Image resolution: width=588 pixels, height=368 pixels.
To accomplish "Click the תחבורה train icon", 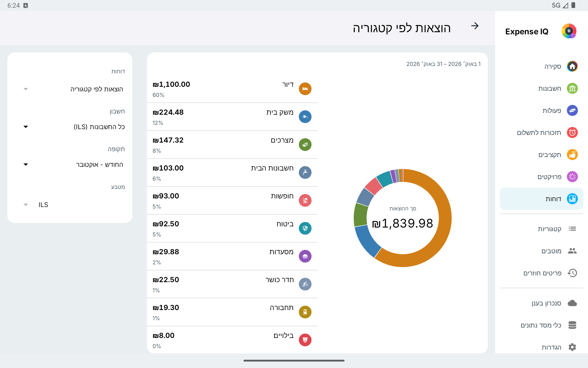I will coord(305,312).
